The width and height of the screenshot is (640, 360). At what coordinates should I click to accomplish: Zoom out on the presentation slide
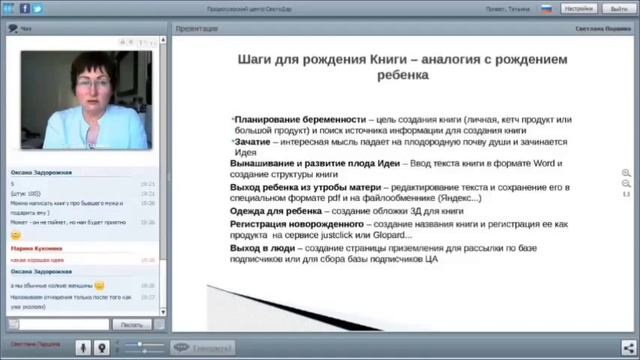click(626, 184)
